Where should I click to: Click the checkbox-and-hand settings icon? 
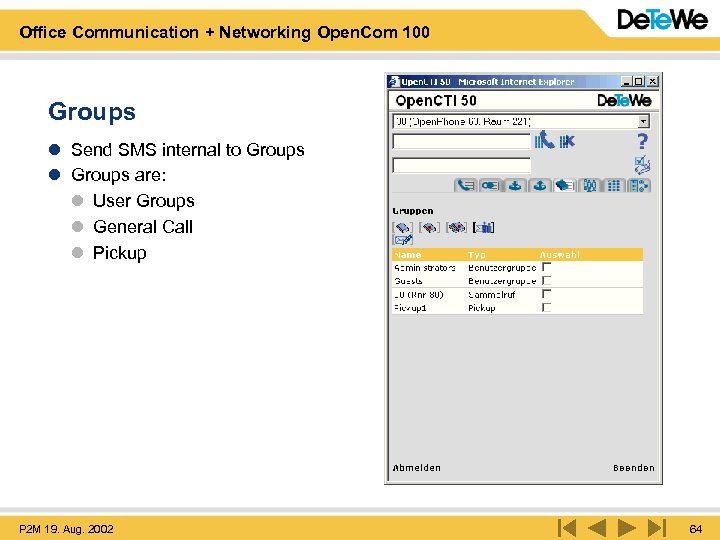(x=642, y=165)
